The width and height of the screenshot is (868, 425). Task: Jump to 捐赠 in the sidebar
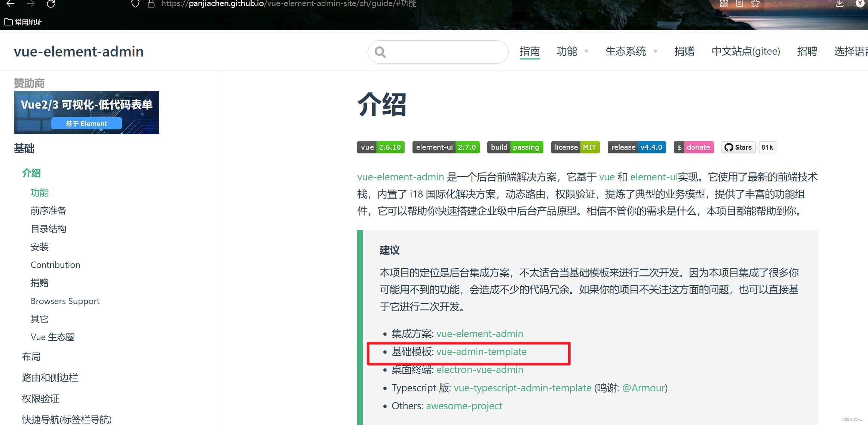[x=40, y=283]
